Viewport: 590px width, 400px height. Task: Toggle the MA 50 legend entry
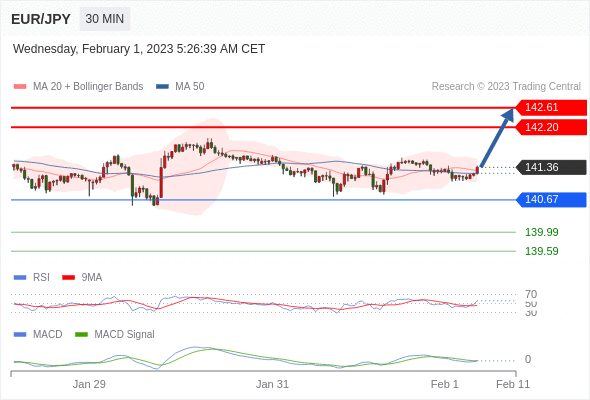pyautogui.click(x=180, y=87)
